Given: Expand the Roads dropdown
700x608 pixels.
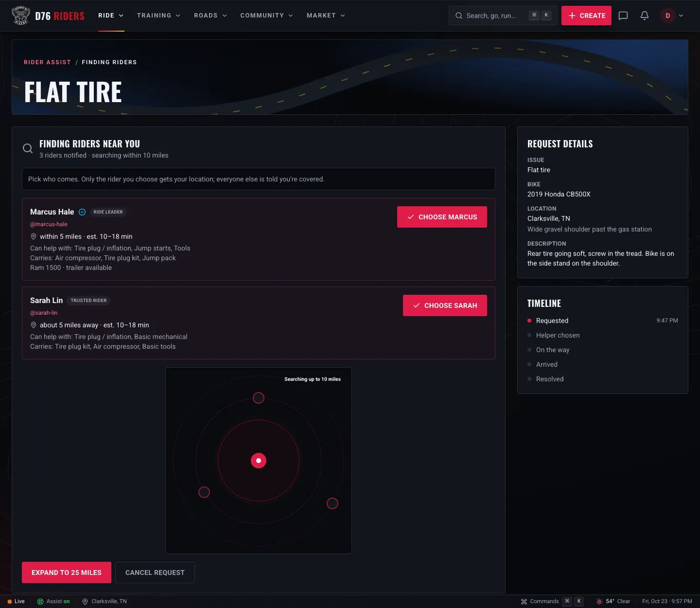Looking at the screenshot, I should point(210,16).
